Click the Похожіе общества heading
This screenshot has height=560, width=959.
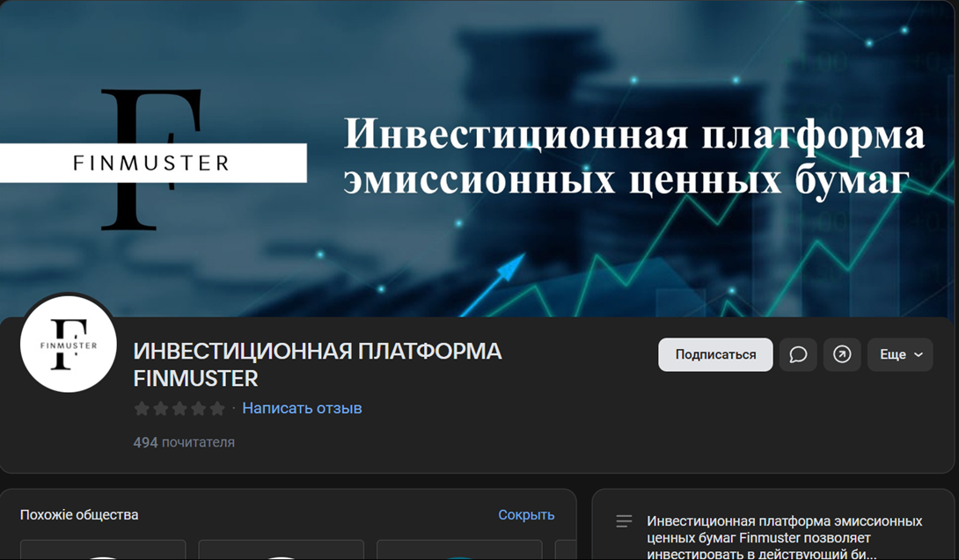coord(79,515)
